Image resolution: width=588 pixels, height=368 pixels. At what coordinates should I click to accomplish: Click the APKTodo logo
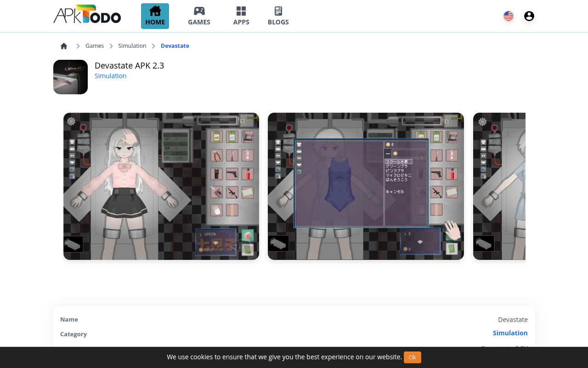pos(87,15)
